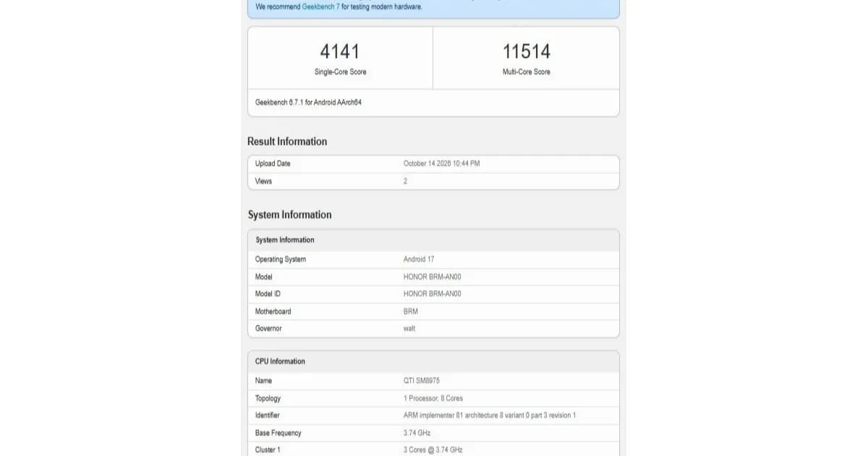Click the CPU Information table header
868x456 pixels.
[280, 361]
